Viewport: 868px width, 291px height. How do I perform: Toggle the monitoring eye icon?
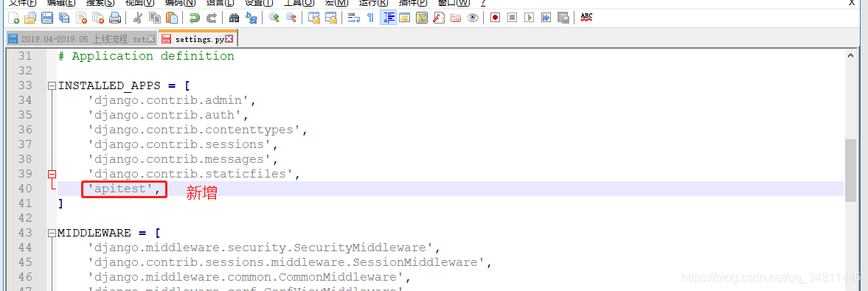(472, 18)
